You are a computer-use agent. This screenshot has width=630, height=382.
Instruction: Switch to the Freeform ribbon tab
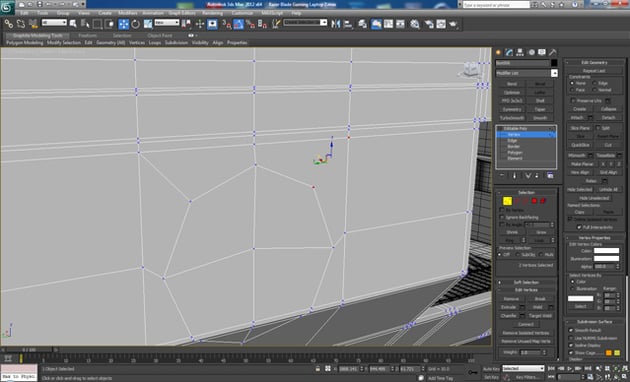[x=87, y=35]
